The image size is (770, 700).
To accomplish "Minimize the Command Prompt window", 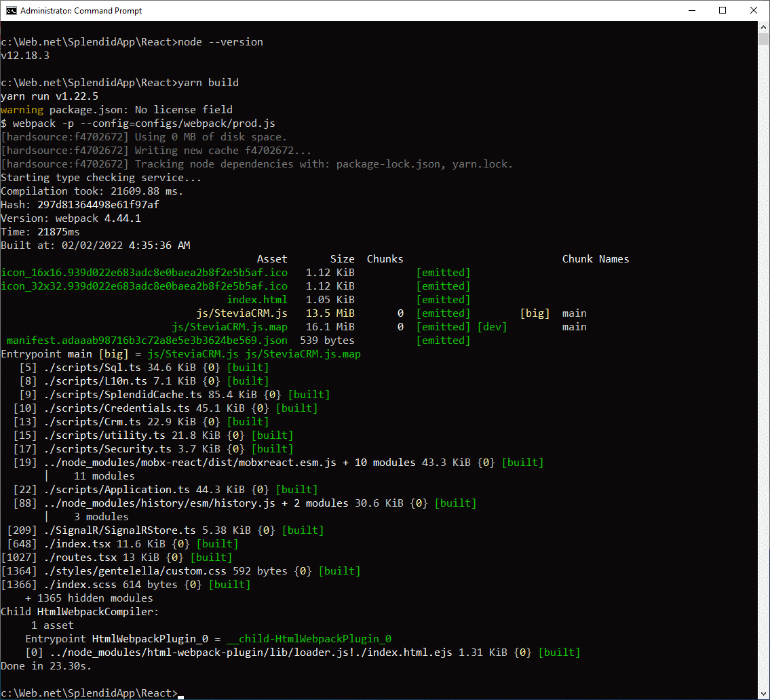I will pos(691,11).
